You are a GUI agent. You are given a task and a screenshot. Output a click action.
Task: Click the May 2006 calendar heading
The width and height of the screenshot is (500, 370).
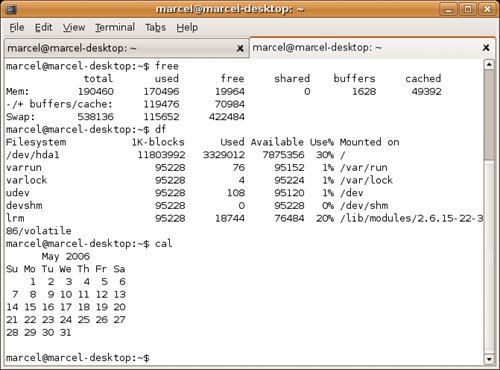[x=66, y=257]
